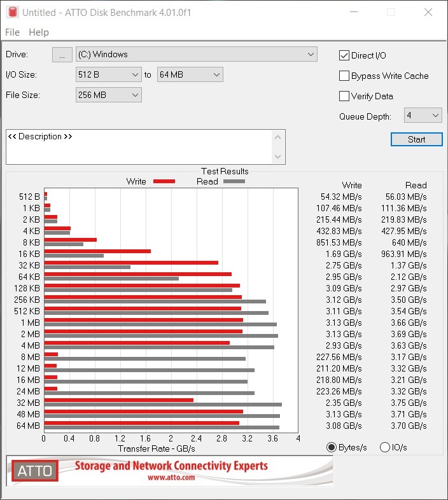
Task: Open the Help menu
Action: (39, 32)
